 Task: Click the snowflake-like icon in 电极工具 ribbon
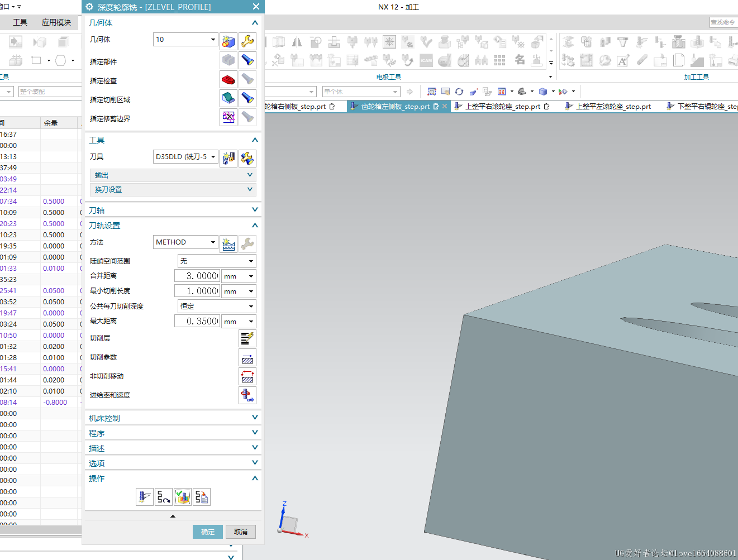389,41
